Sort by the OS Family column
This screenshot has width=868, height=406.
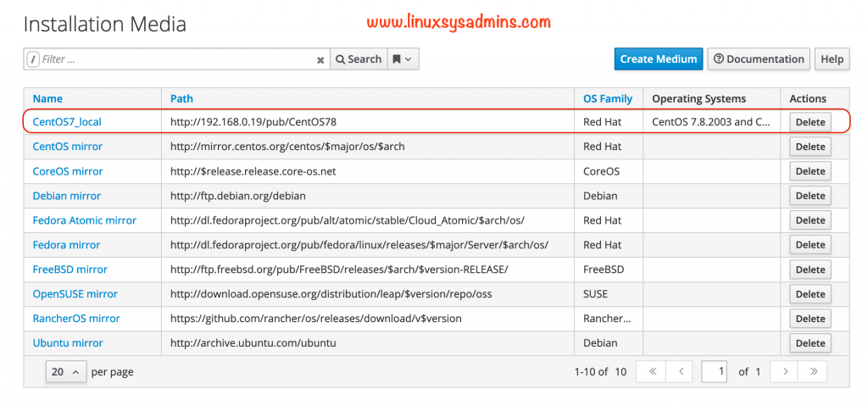(x=608, y=98)
